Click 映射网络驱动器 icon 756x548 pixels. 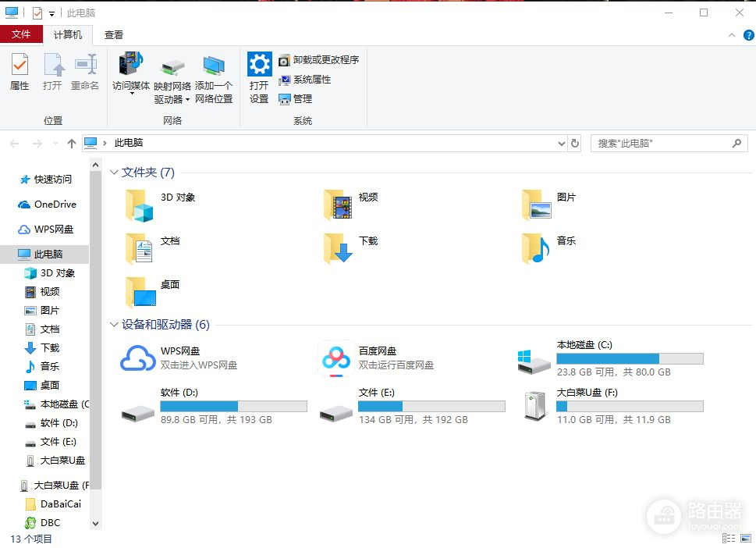(172, 80)
